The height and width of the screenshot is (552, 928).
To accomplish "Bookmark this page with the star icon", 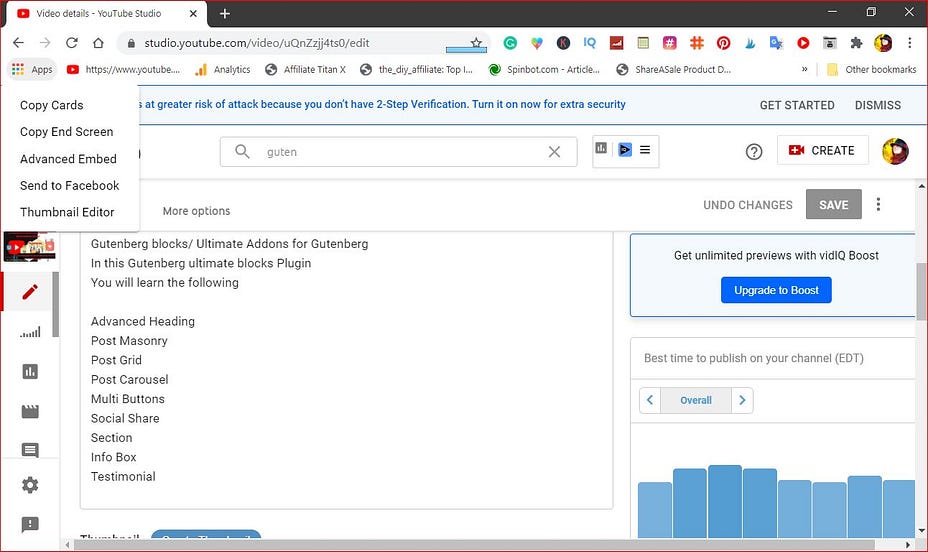I will (476, 43).
